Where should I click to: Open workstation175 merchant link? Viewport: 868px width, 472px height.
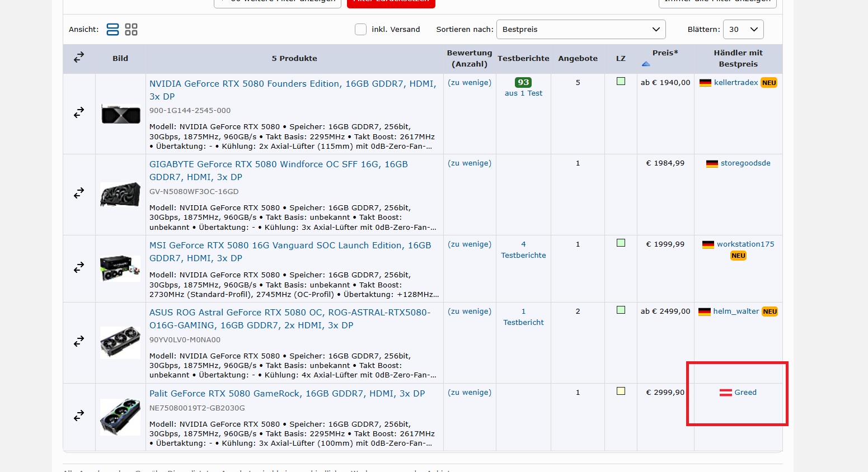pos(745,244)
